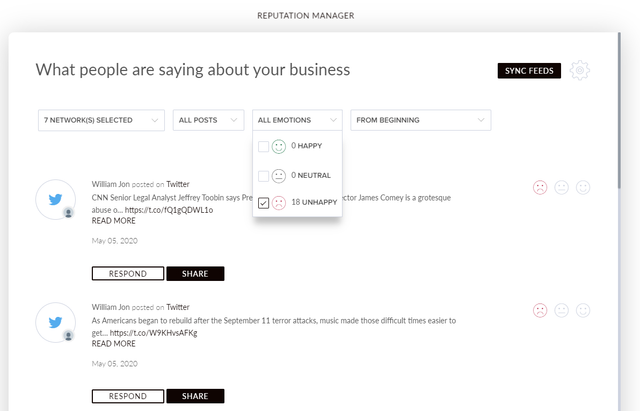Respond to the September 11 post

[128, 396]
